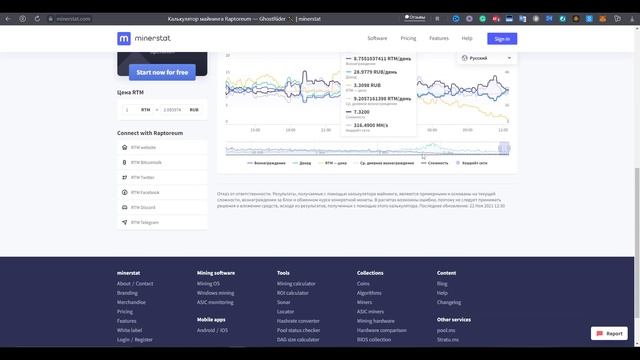This screenshot has width=640, height=360.
Task: Toggle the Вознаграждение series in chart legend
Action: pyautogui.click(x=267, y=163)
